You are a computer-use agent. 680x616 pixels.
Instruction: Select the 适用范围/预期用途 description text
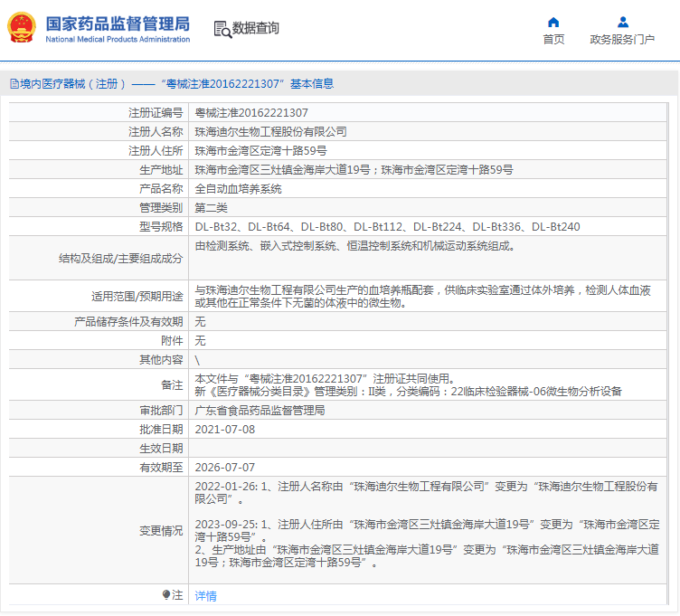[x=423, y=297]
